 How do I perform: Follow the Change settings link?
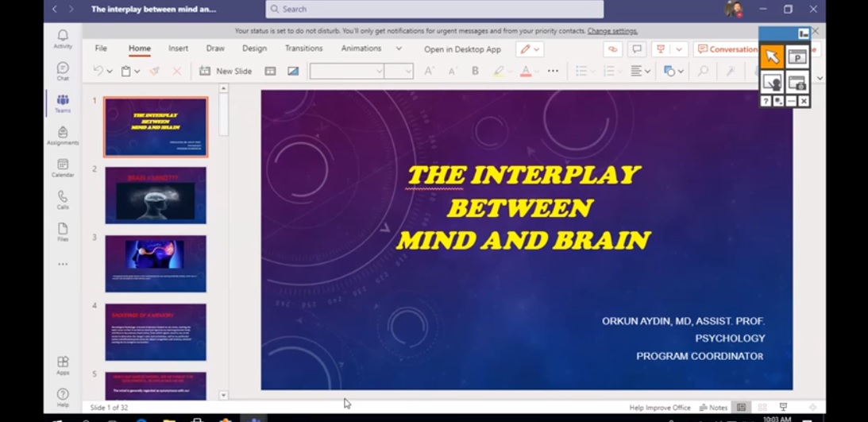612,31
